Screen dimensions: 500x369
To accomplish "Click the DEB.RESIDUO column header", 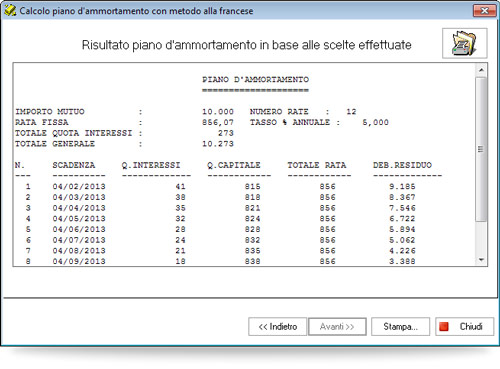I will tap(402, 165).
